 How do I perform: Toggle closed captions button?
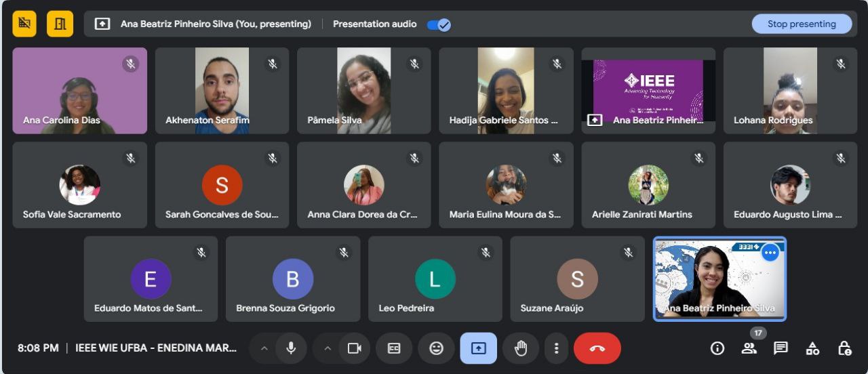394,348
